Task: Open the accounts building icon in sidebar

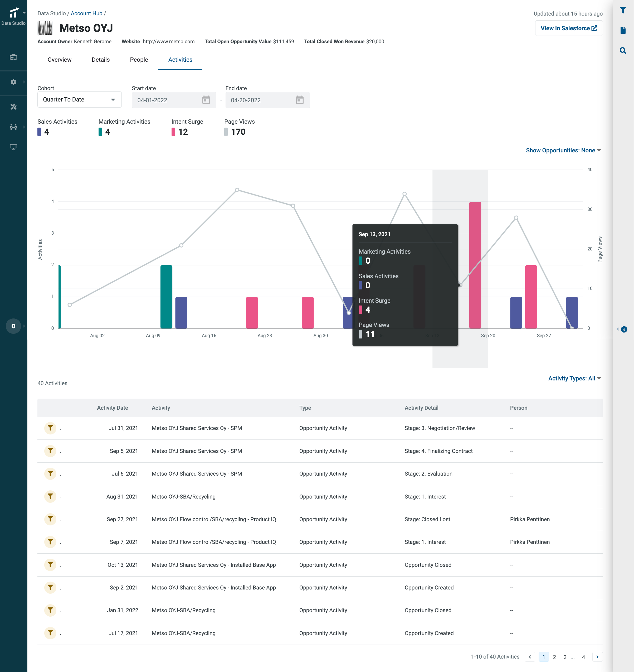Action: pyautogui.click(x=13, y=57)
